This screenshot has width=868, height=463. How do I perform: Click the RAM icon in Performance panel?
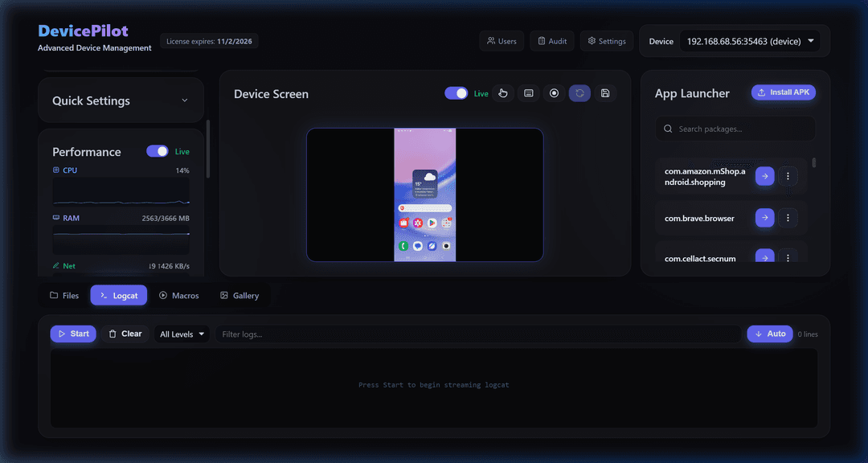(x=56, y=218)
